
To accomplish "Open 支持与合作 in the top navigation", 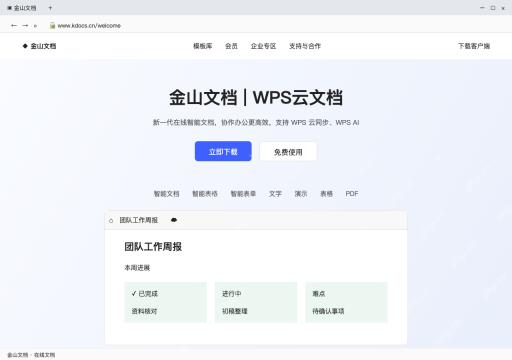I will click(305, 46).
